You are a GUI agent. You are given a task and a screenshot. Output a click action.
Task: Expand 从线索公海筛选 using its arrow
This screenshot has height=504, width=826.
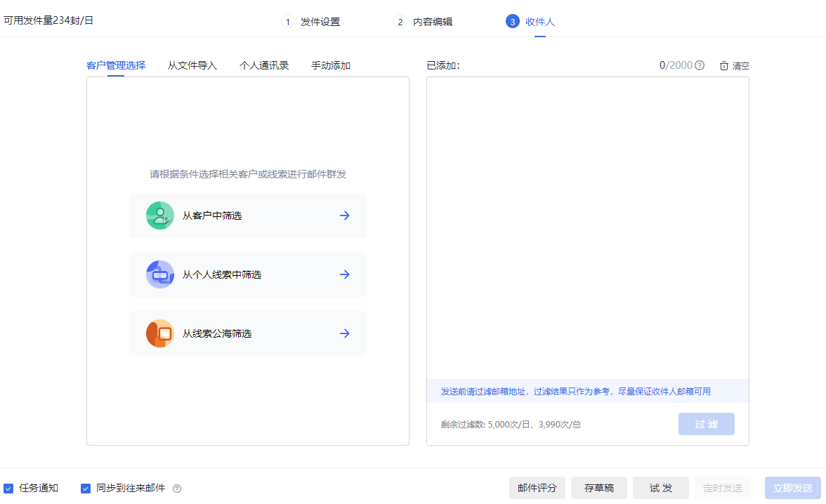tap(344, 333)
